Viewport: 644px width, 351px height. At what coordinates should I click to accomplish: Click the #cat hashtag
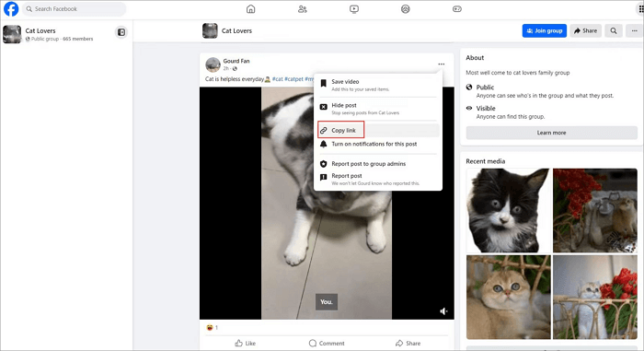[278, 79]
